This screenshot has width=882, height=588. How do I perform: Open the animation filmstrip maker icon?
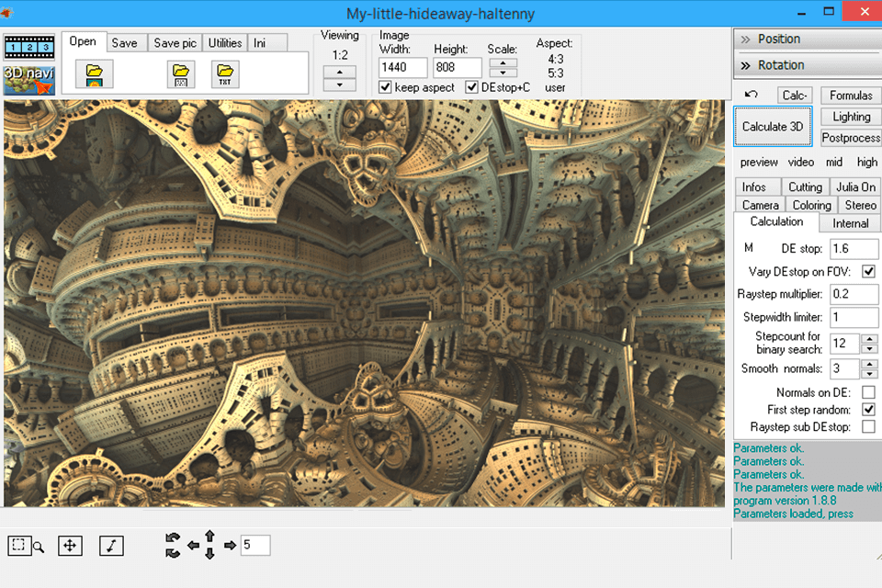tap(30, 47)
